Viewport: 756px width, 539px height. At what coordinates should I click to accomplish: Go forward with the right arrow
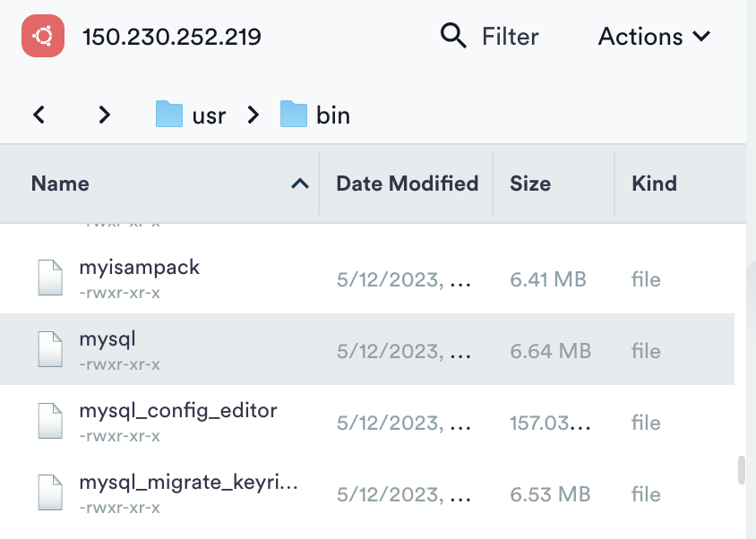[104, 115]
